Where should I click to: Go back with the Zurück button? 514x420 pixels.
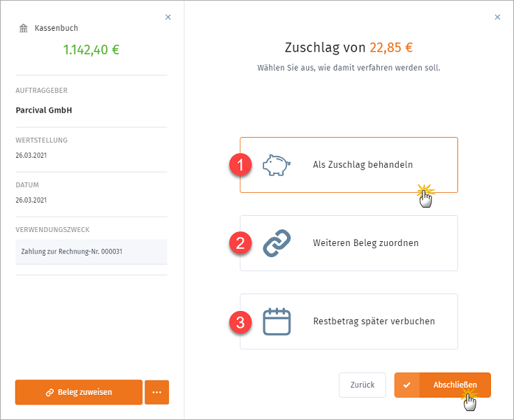pos(362,385)
